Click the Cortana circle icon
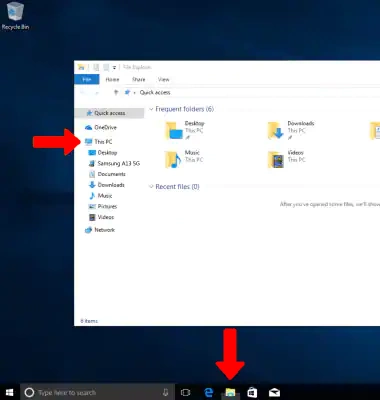Image resolution: width=380 pixels, height=400 pixels. pos(29,392)
